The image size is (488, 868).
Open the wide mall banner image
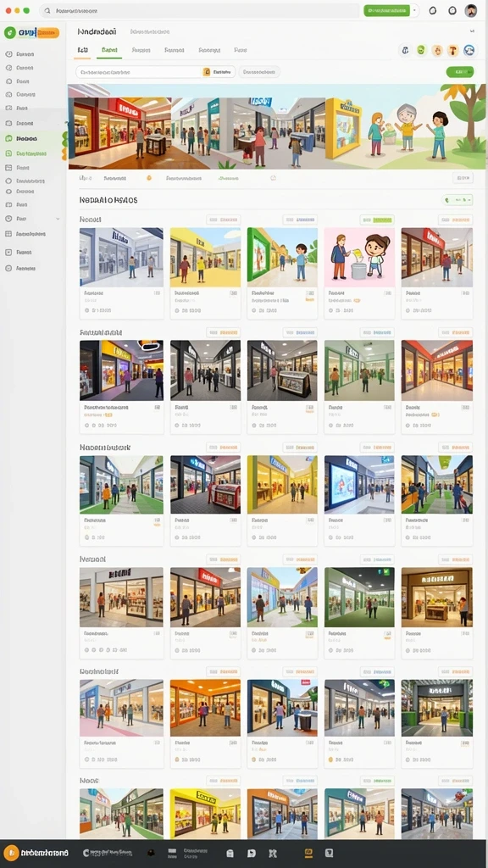(x=277, y=126)
